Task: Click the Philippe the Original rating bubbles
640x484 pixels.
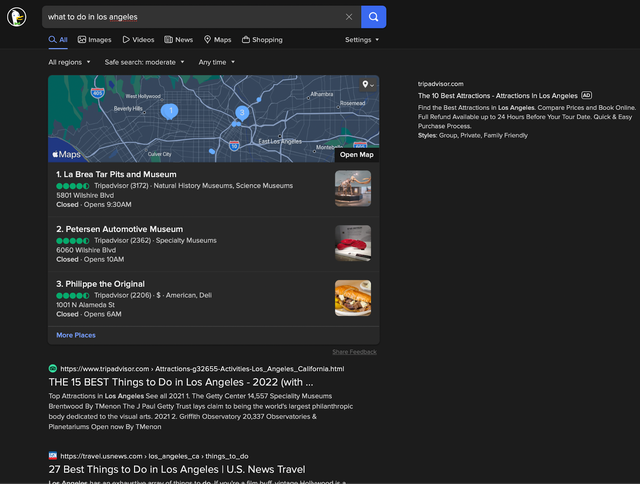Action: point(73,295)
